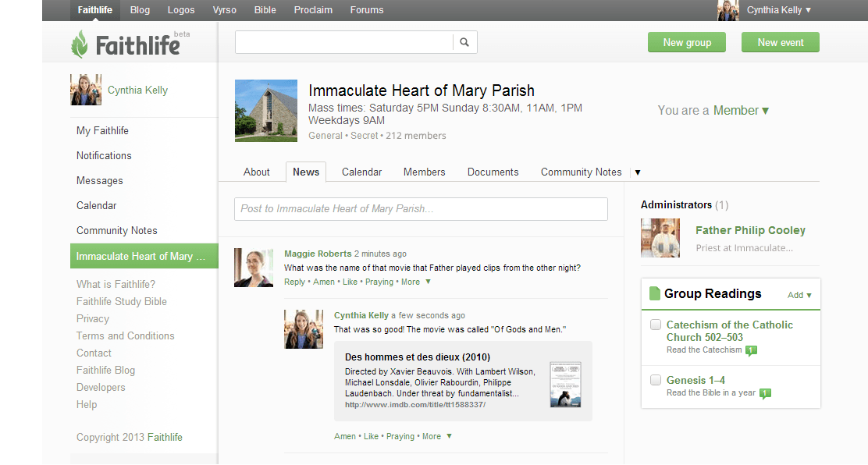
Task: Open Maggie Roberts name link
Action: click(x=318, y=254)
